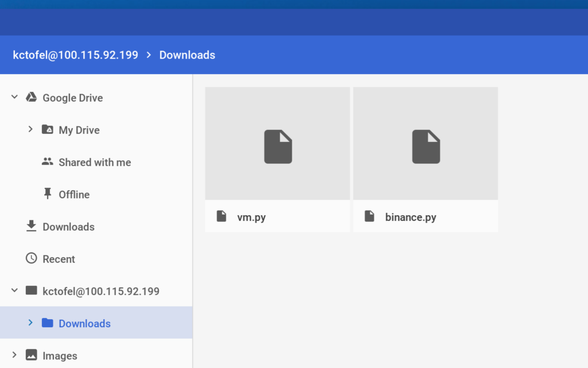Select the vm.py file thumbnail

point(277,143)
